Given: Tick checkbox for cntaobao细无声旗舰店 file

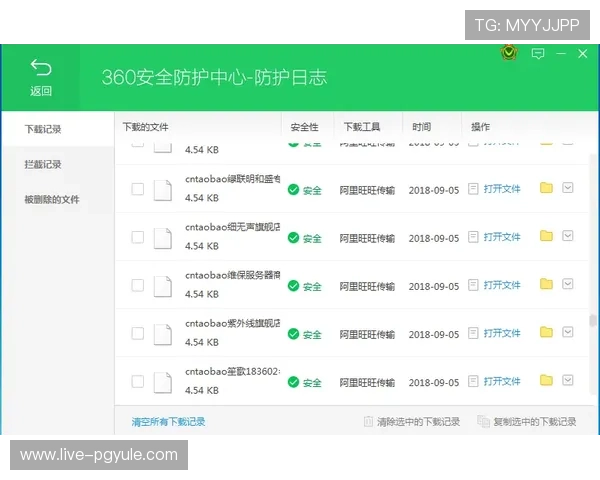Looking at the screenshot, I should [x=138, y=237].
